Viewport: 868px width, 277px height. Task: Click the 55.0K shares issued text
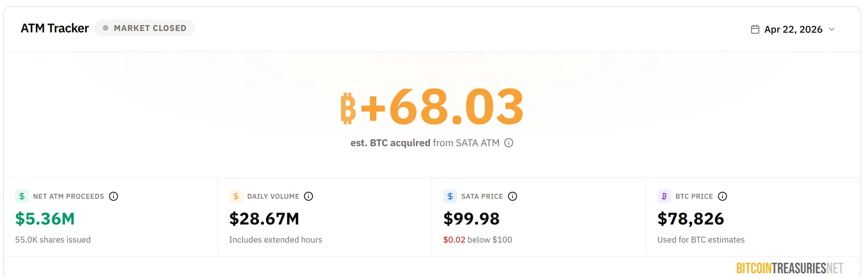pos(52,239)
